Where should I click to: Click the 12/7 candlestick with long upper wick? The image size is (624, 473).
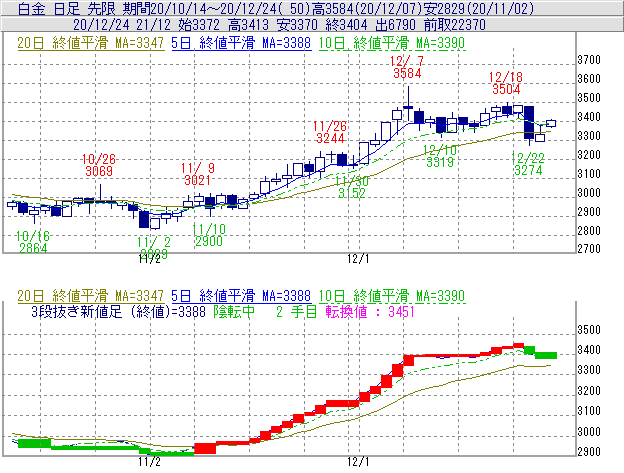(408, 104)
